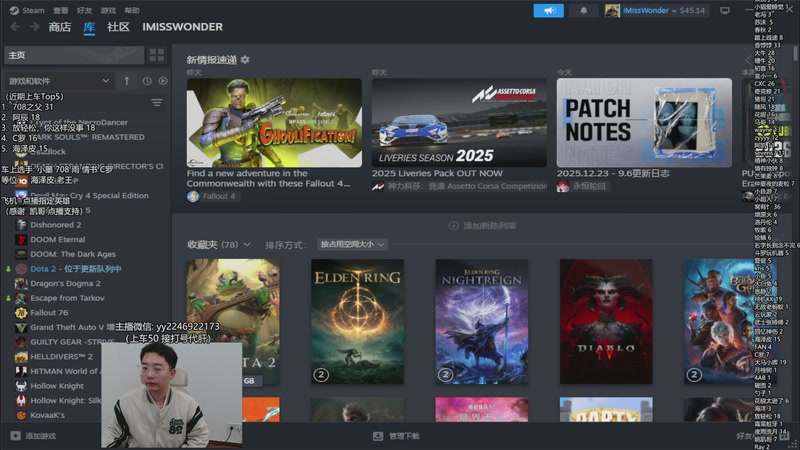
Task: Click the IMissWonder profile avatar
Action: [612, 10]
